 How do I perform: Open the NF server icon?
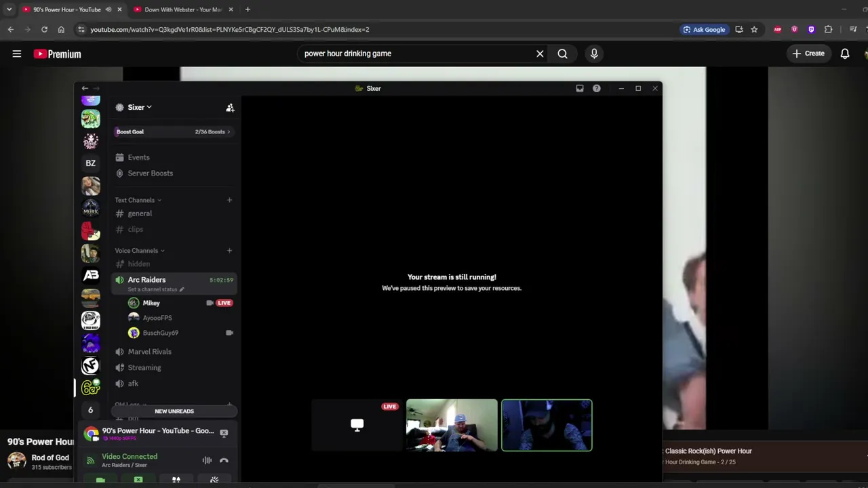(x=90, y=365)
